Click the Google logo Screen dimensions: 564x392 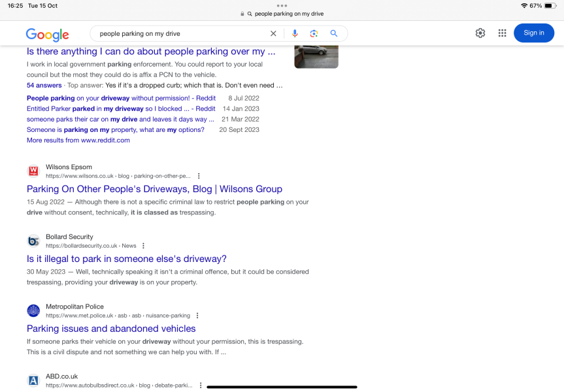coord(47,34)
